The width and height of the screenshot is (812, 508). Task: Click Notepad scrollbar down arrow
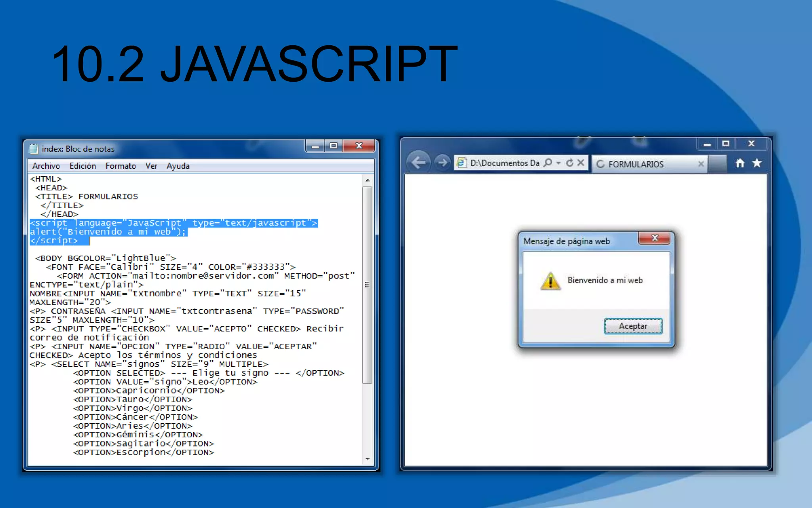368,459
